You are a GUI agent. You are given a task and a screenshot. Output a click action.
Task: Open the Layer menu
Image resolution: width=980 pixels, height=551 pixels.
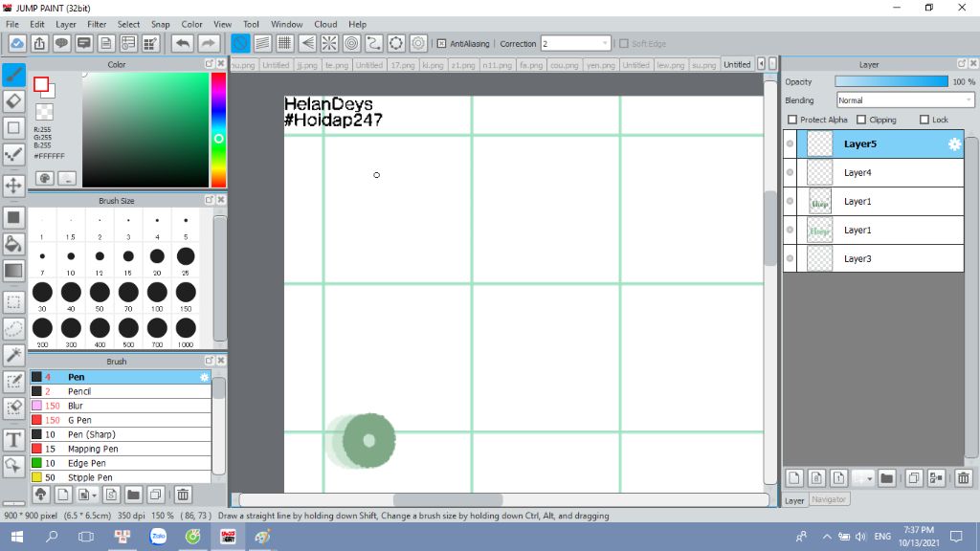tap(66, 24)
